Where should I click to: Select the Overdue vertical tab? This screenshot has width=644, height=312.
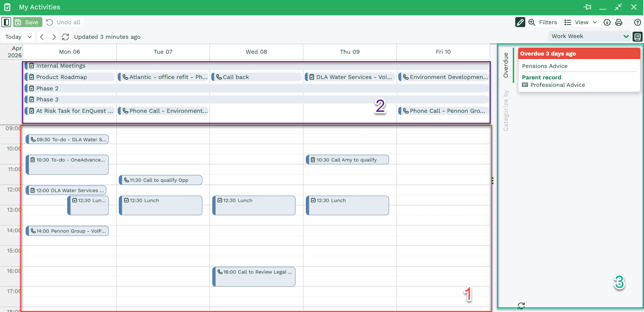pos(506,65)
